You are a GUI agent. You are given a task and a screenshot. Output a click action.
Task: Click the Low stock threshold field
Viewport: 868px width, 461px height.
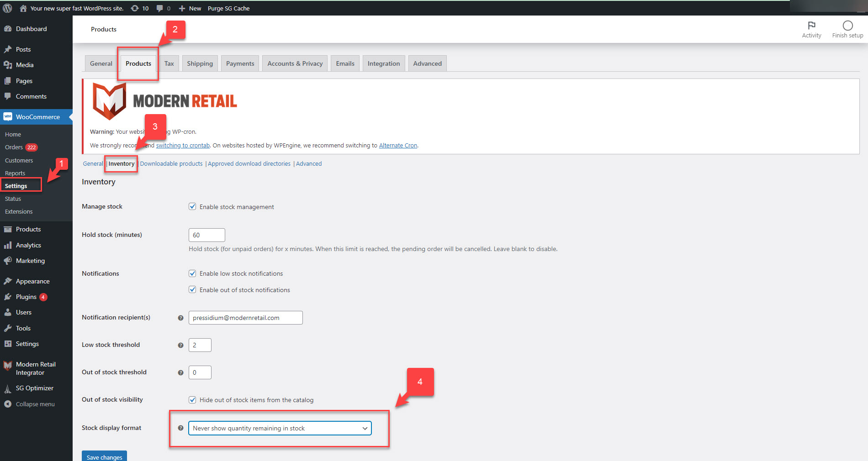click(200, 345)
